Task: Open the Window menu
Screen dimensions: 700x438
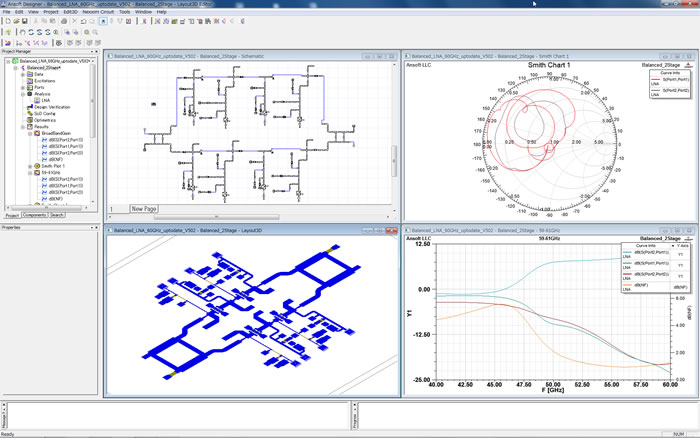Action: [x=143, y=12]
